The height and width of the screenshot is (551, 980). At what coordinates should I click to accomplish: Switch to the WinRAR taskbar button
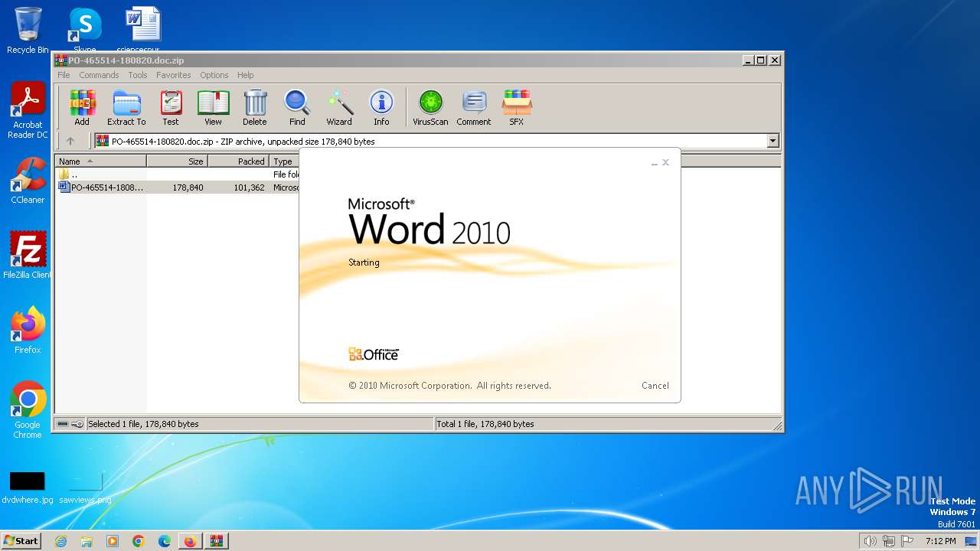tap(216, 541)
